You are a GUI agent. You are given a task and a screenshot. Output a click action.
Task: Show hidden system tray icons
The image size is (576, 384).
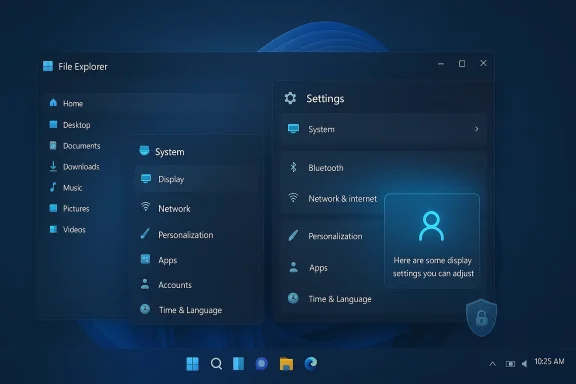click(x=493, y=364)
